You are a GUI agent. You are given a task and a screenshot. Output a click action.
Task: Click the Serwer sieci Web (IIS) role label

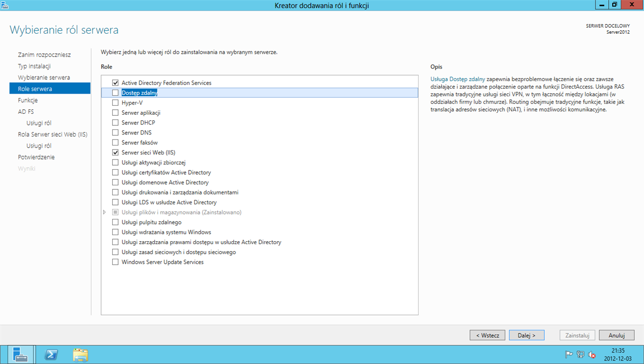[148, 153]
